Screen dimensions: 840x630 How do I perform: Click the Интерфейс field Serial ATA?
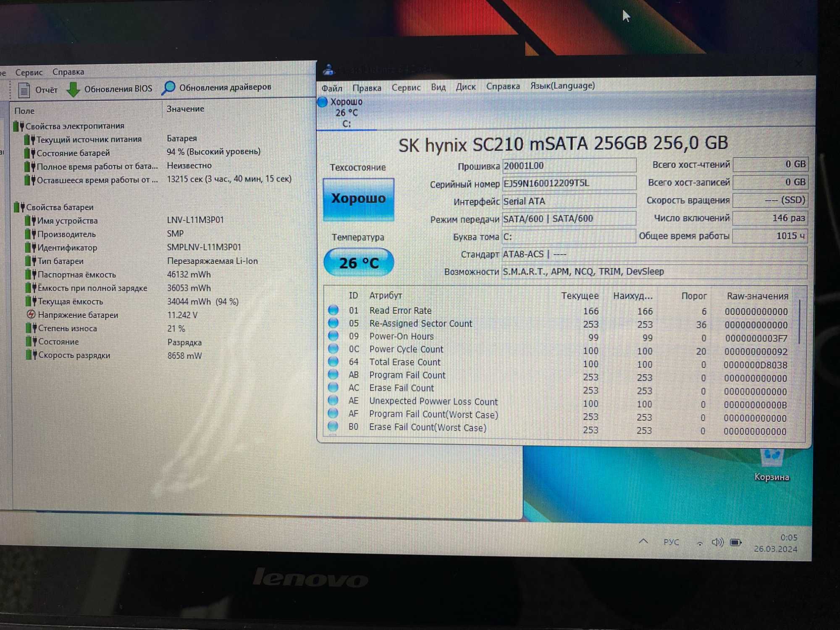pyautogui.click(x=569, y=201)
